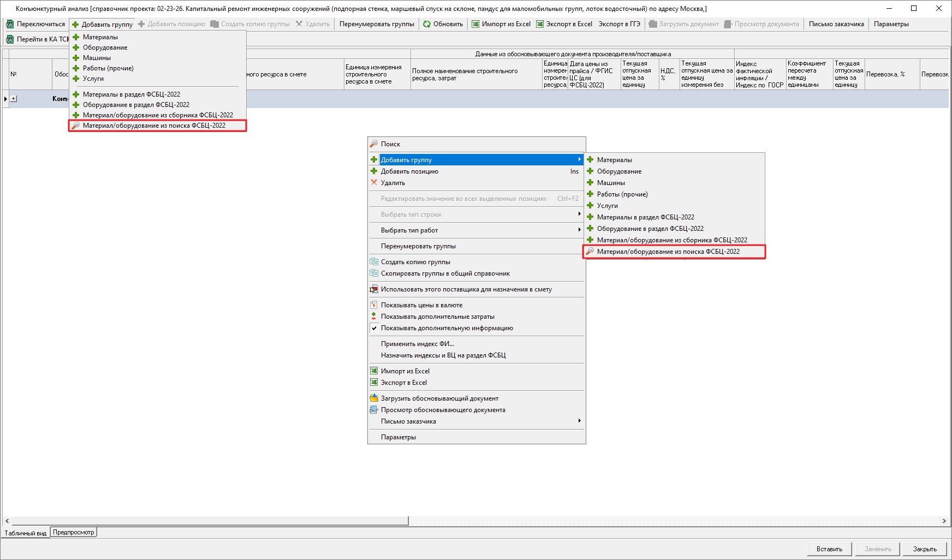Click Создать копию группы in the context menu
952x560 pixels.
pos(477,262)
